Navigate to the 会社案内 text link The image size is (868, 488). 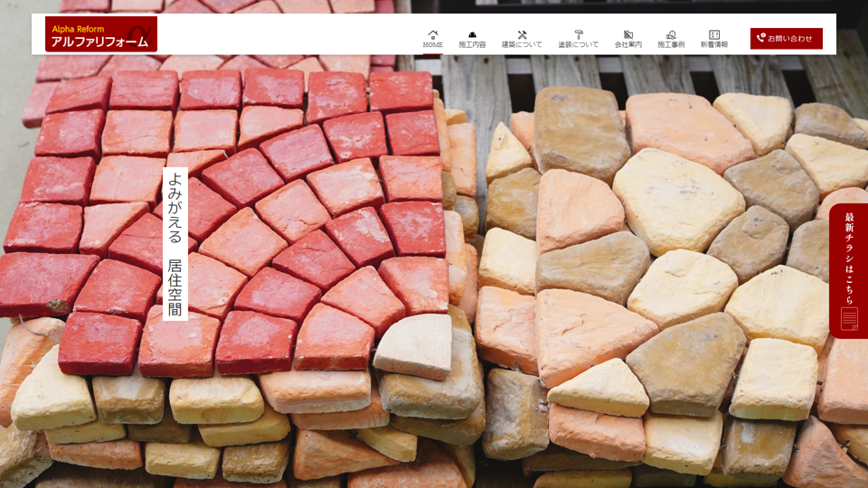click(x=628, y=44)
